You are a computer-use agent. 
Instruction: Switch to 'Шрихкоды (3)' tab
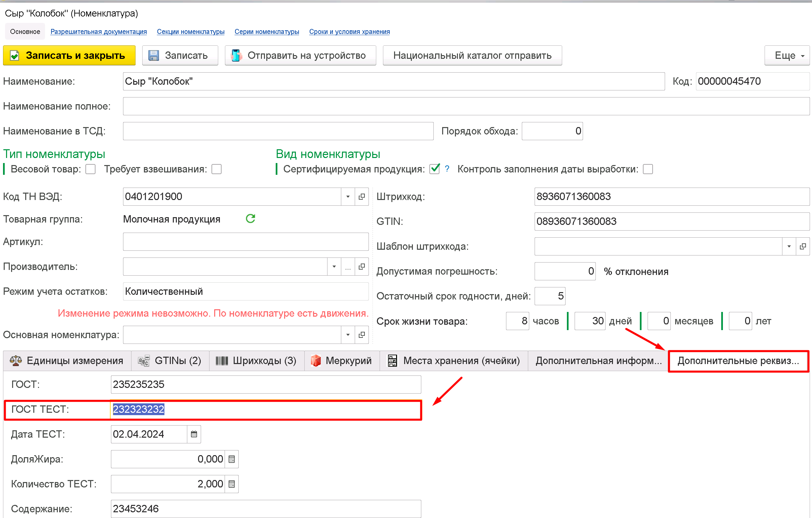[257, 361]
